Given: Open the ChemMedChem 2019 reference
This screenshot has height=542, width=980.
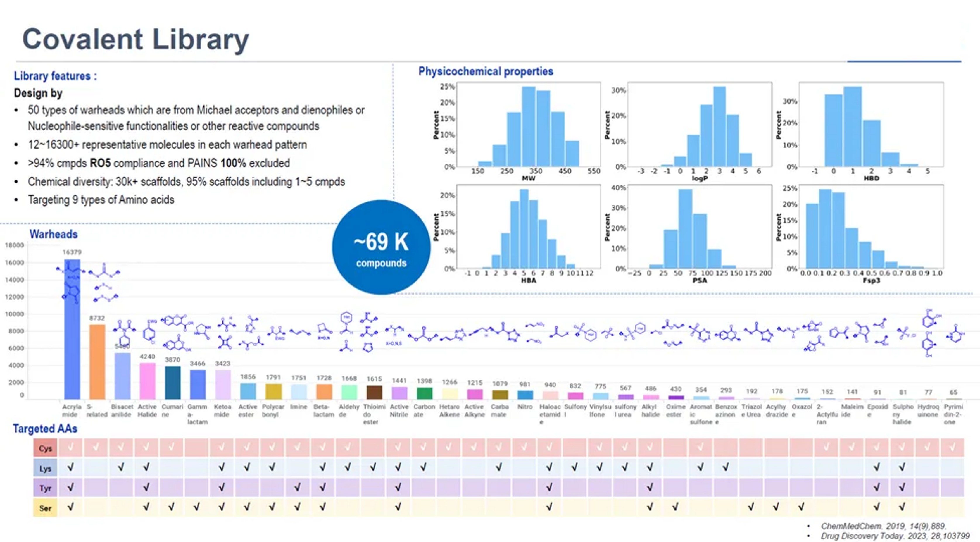Looking at the screenshot, I should [x=883, y=526].
